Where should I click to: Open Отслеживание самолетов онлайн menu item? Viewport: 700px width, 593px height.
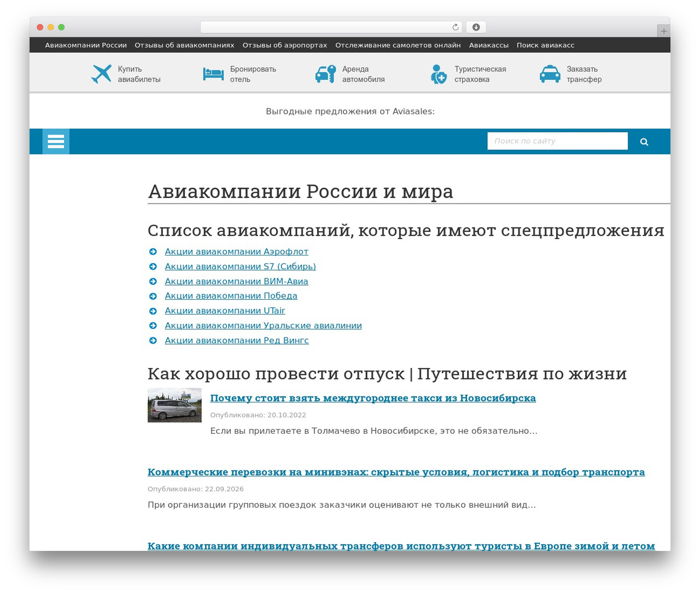pos(398,45)
